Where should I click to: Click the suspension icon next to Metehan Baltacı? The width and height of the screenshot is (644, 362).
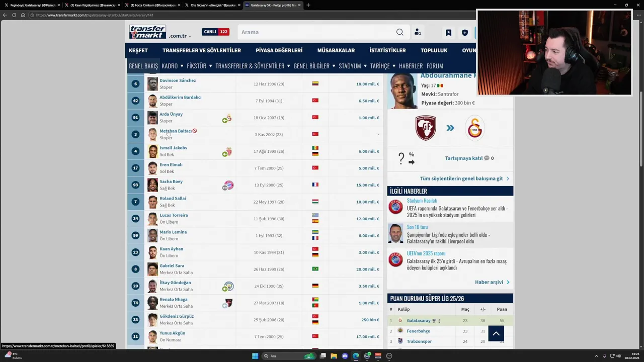(x=195, y=131)
